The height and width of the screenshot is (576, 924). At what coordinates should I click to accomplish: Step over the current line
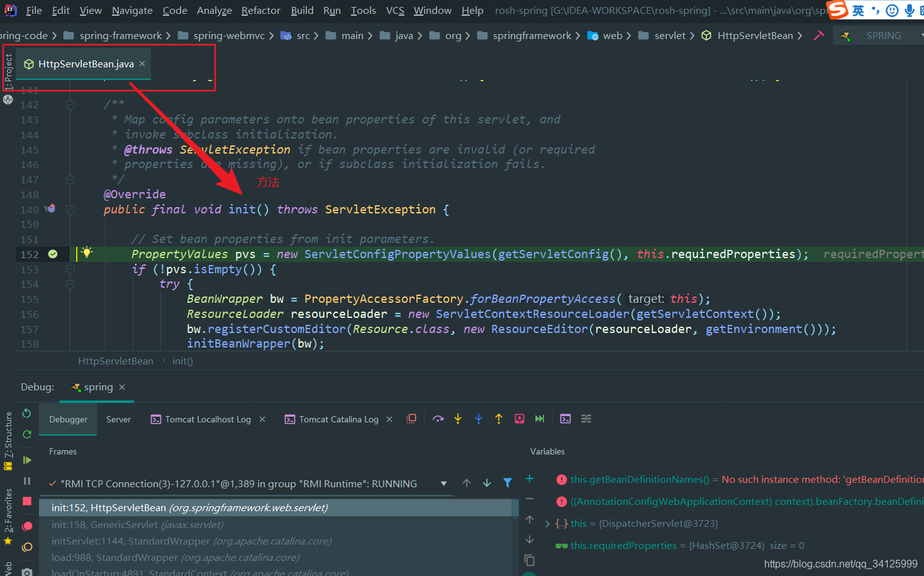point(438,419)
